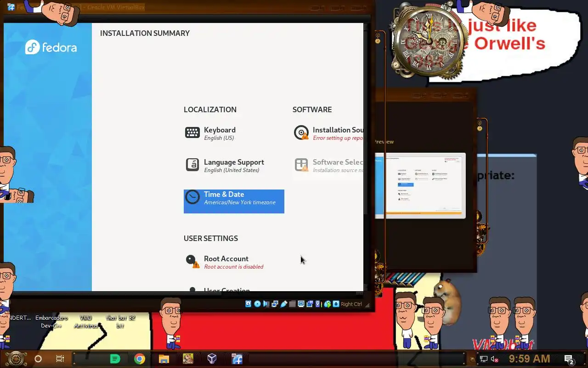Click the 9:59 AM taskbar clock
Viewport: 588px width, 368px height.
(x=529, y=359)
